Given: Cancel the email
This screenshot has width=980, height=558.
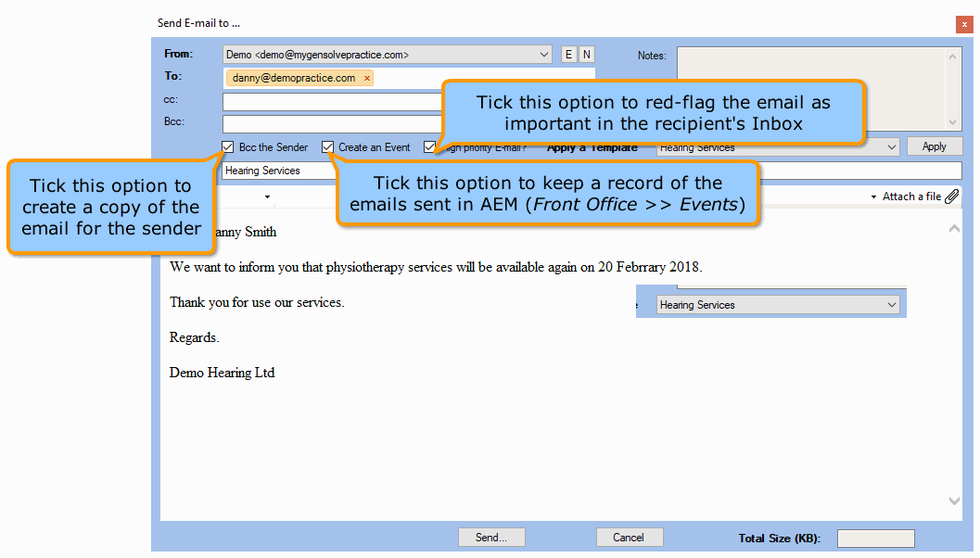Looking at the screenshot, I should (629, 538).
